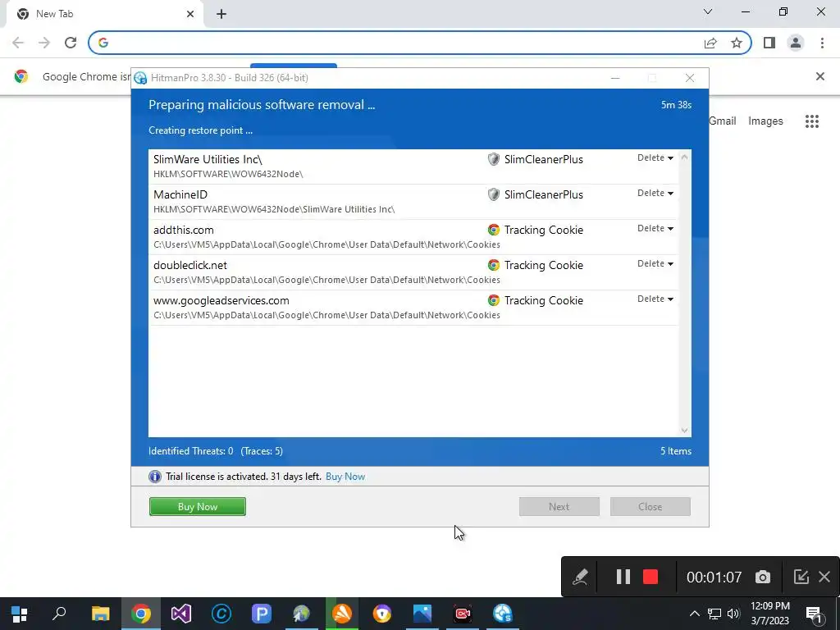Show hidden system tray icons
Viewport: 840px width, 630px height.
point(694,614)
